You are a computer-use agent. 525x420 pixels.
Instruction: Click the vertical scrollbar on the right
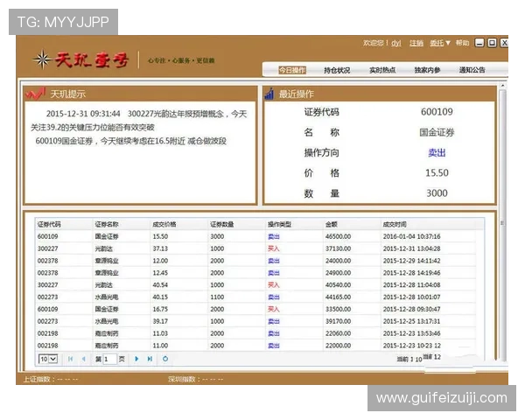(x=502, y=224)
